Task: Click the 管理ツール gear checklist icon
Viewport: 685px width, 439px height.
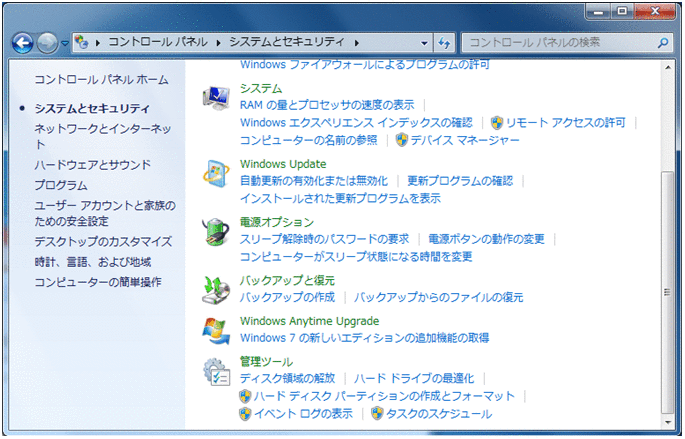Action: point(216,372)
